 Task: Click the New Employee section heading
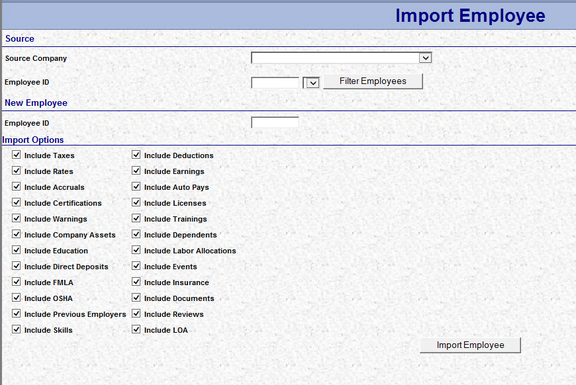[36, 103]
